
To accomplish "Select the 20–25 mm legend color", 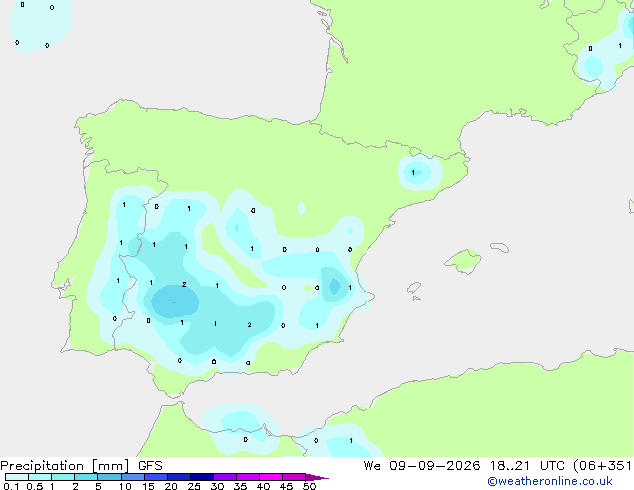I will (179, 477).
